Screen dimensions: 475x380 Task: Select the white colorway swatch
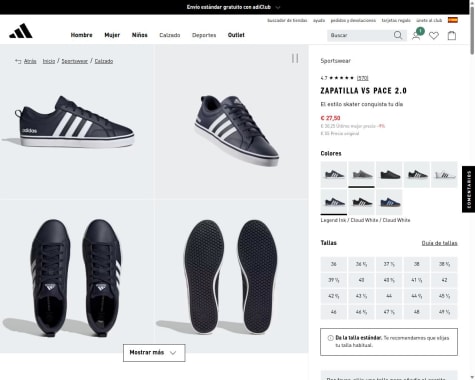(x=444, y=174)
